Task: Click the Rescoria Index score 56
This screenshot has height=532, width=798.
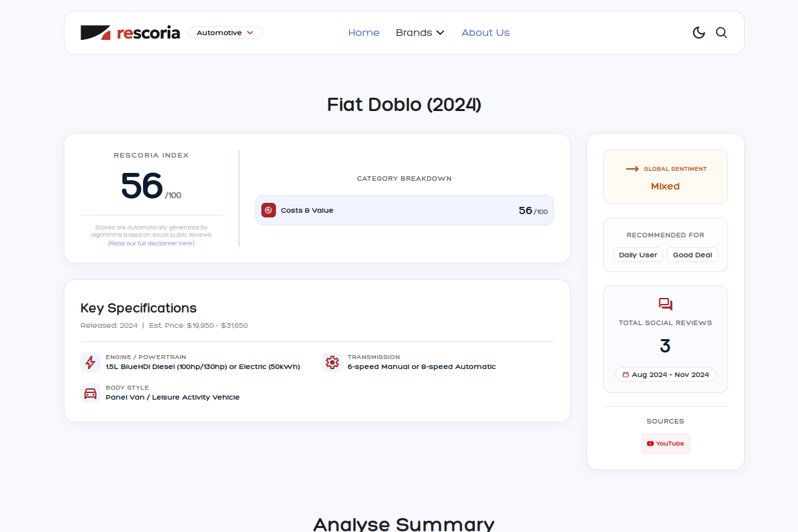Action: [x=142, y=186]
